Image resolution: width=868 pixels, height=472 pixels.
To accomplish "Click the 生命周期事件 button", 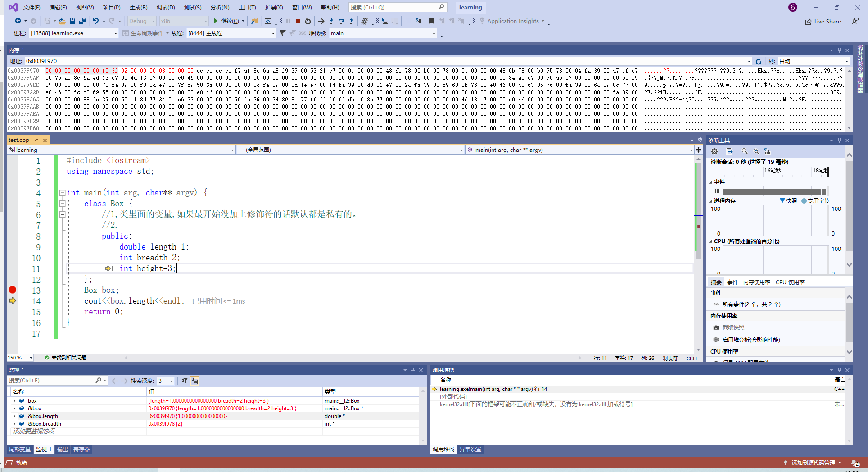I will (x=146, y=33).
